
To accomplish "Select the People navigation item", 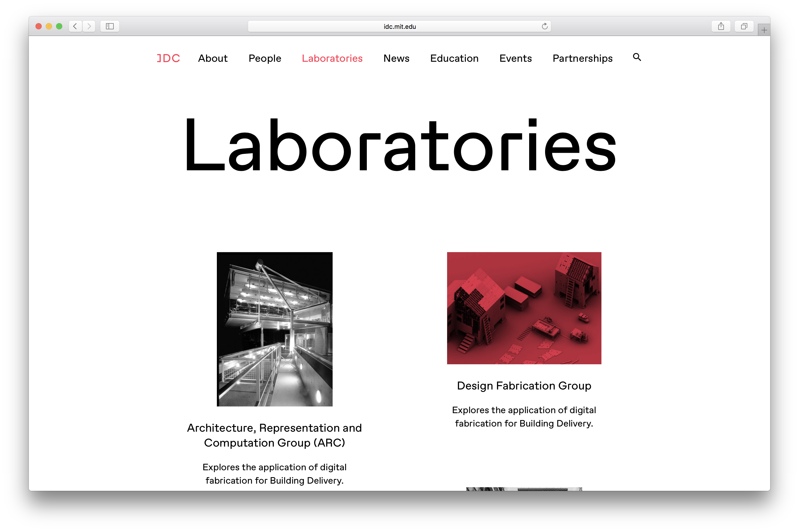I will pos(265,58).
